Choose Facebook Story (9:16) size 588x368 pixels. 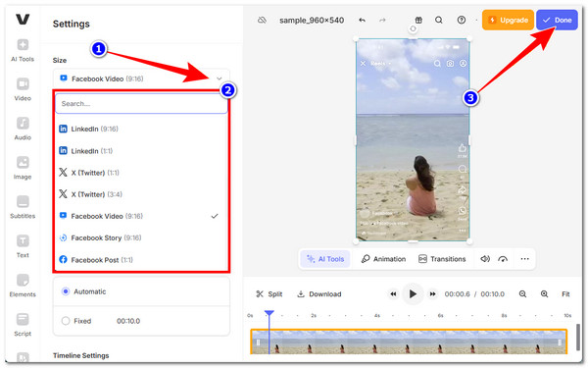tap(141, 237)
